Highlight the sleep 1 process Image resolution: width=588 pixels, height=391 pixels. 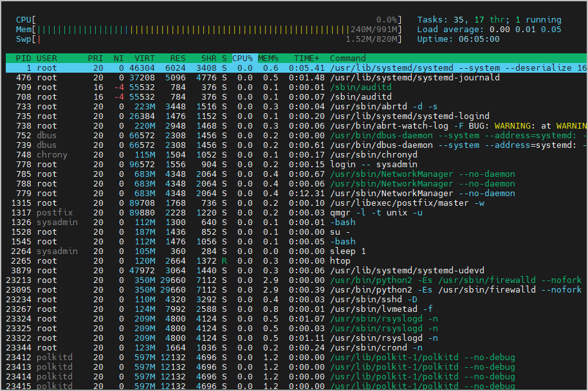tap(193, 251)
